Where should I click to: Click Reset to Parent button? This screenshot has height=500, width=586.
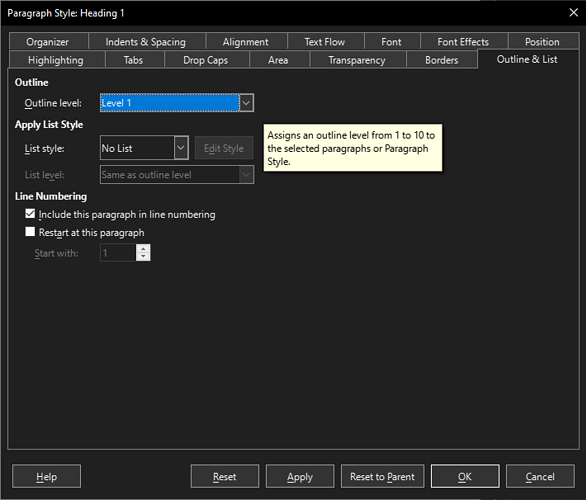pos(383,476)
